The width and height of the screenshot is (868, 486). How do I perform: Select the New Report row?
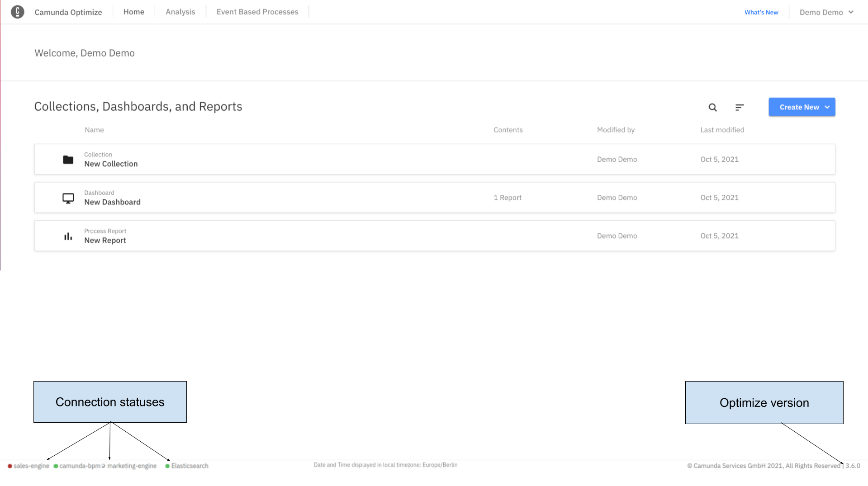(x=105, y=240)
